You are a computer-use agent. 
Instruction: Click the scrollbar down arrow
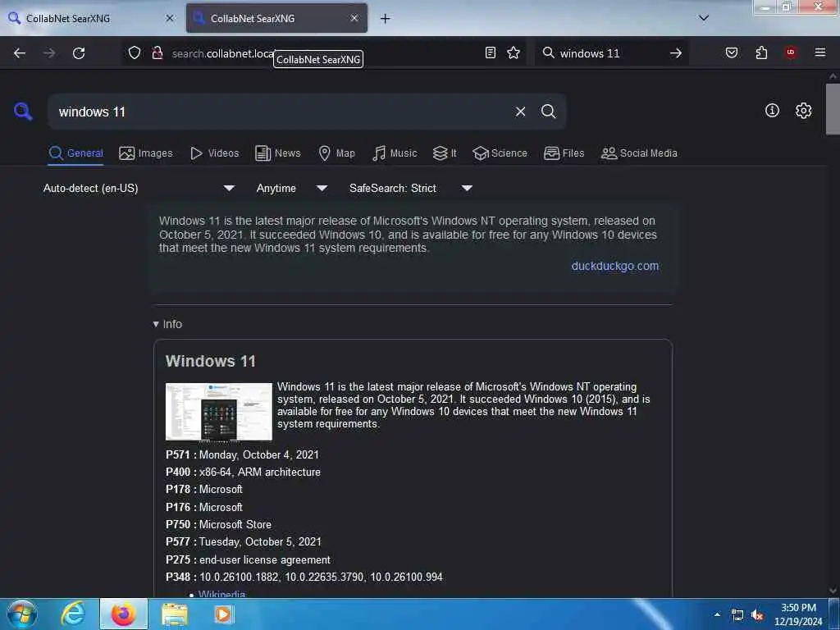point(833,591)
